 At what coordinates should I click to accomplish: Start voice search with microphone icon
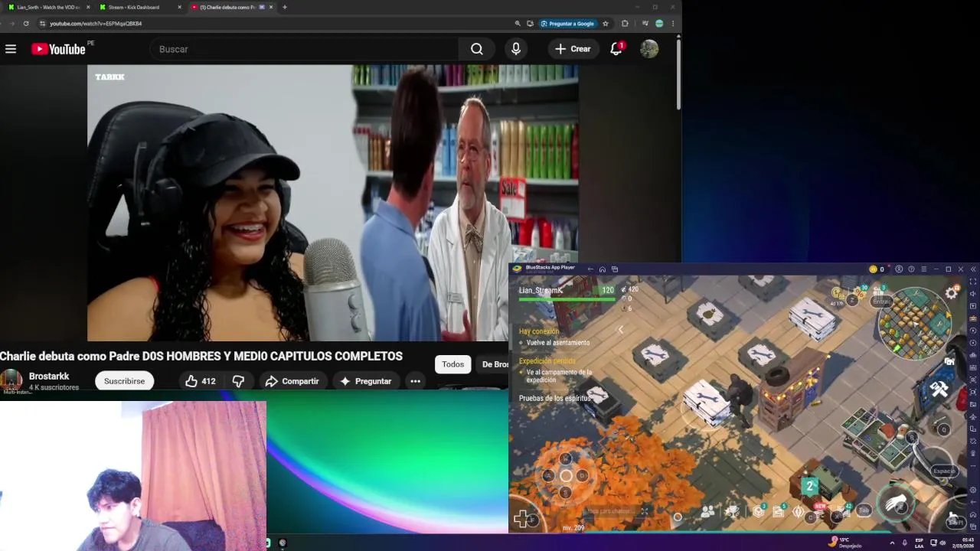point(516,49)
